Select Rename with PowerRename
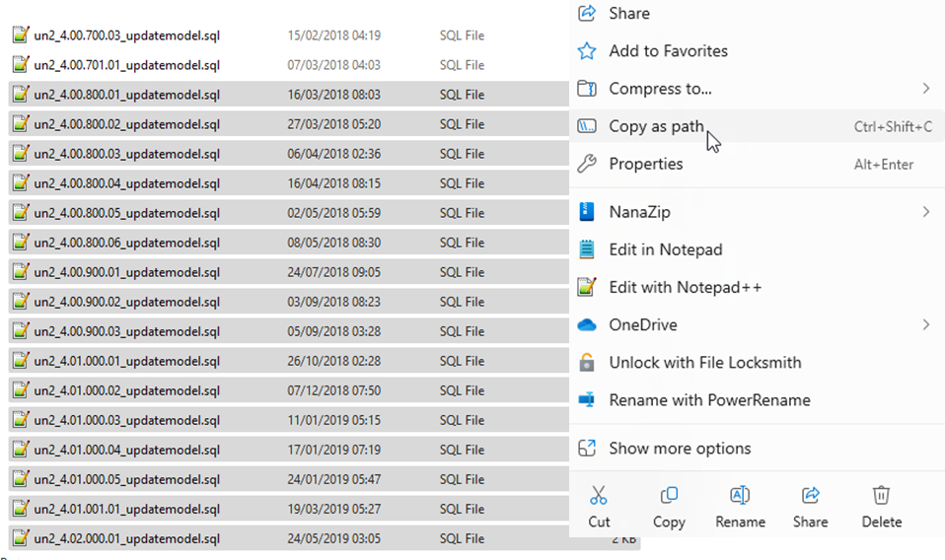 click(709, 400)
